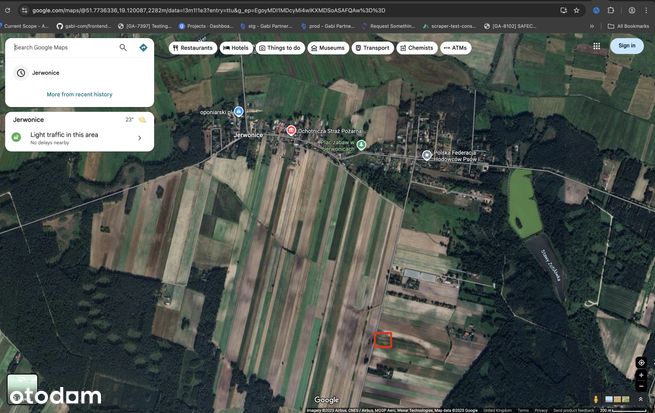Bookmark page with the star icon
655x413 pixels.
[x=576, y=10]
